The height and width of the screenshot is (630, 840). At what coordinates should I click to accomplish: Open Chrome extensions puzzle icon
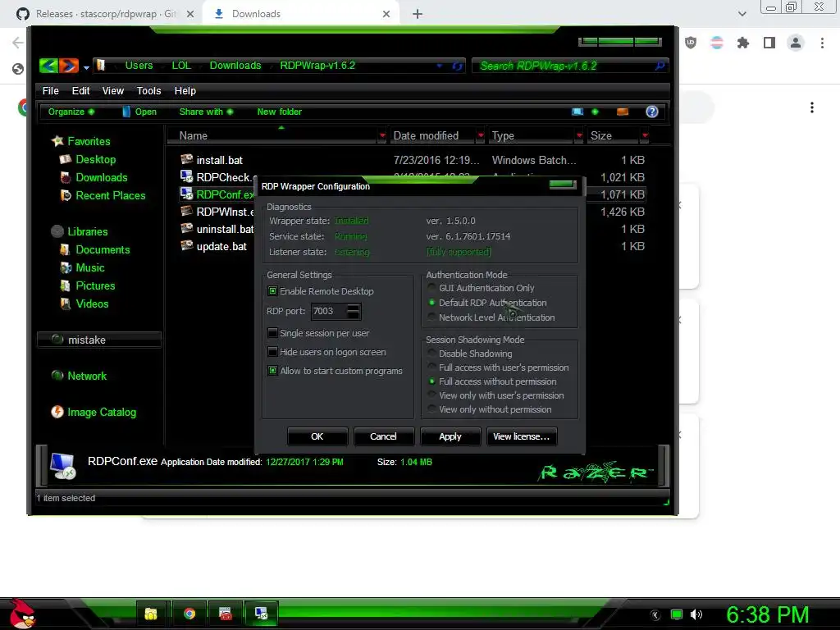742,43
